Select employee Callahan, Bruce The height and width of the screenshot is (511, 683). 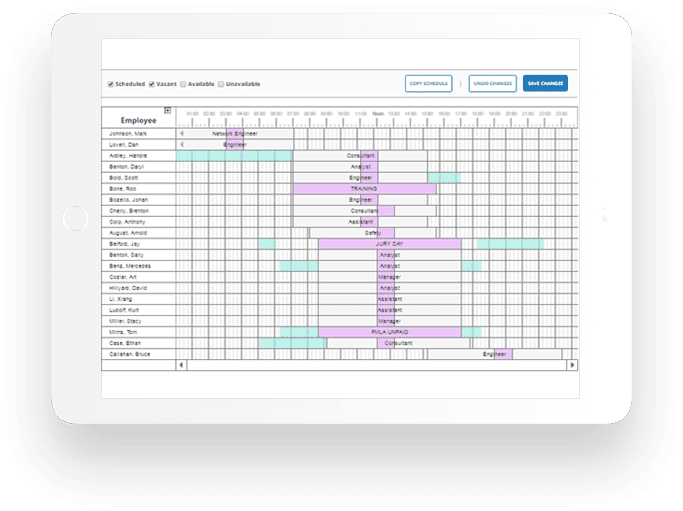tap(129, 354)
